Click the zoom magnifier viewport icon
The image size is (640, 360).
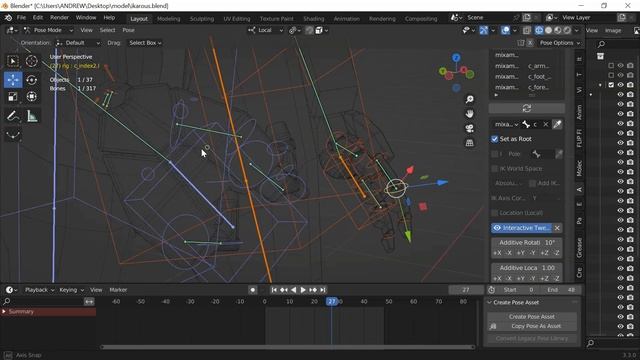470,99
